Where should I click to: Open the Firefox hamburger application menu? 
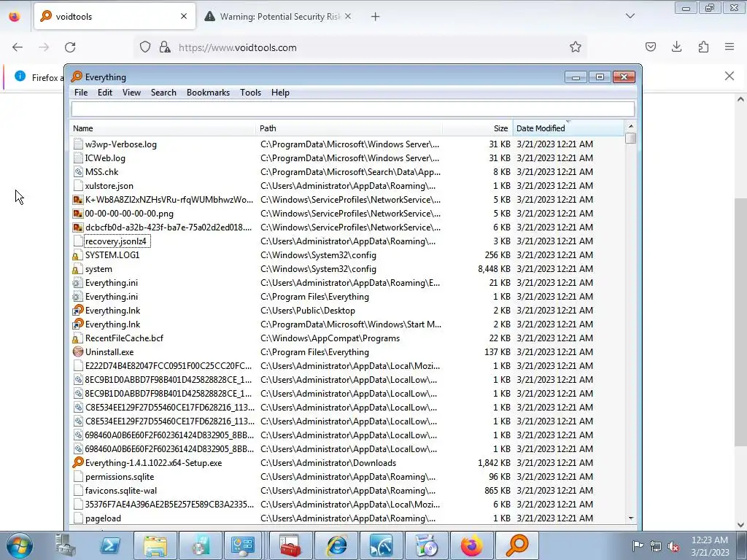coord(729,47)
